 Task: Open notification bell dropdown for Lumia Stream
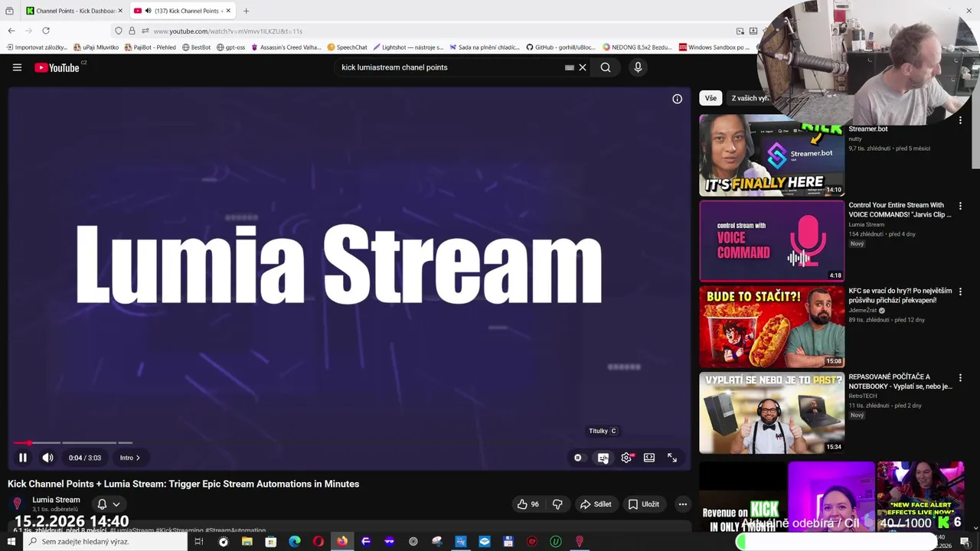(x=108, y=504)
